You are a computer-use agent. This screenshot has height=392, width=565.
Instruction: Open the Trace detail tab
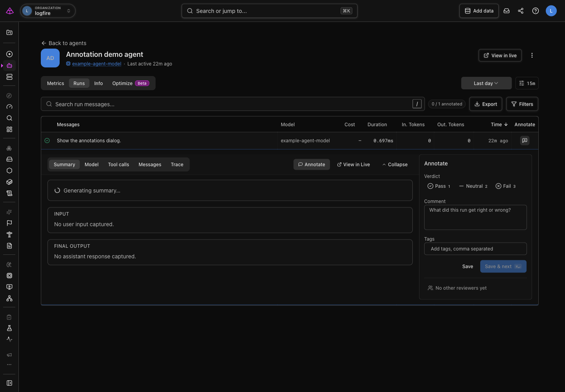point(177,165)
